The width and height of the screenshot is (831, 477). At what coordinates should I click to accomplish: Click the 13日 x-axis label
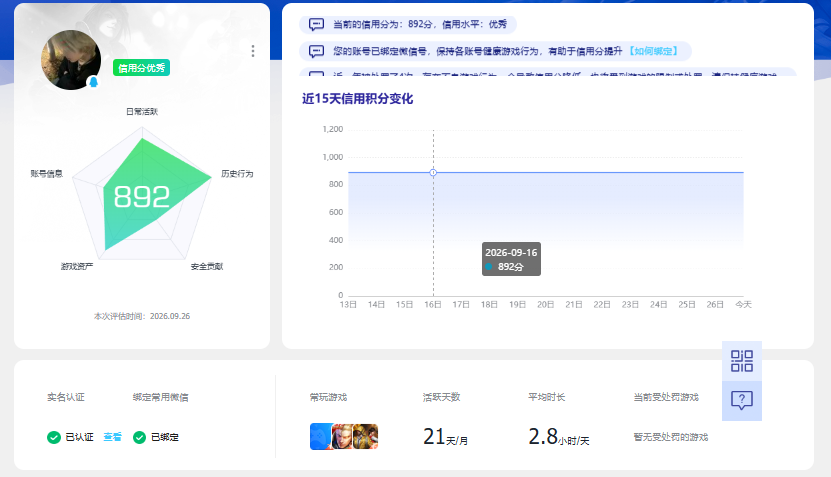[x=348, y=305]
